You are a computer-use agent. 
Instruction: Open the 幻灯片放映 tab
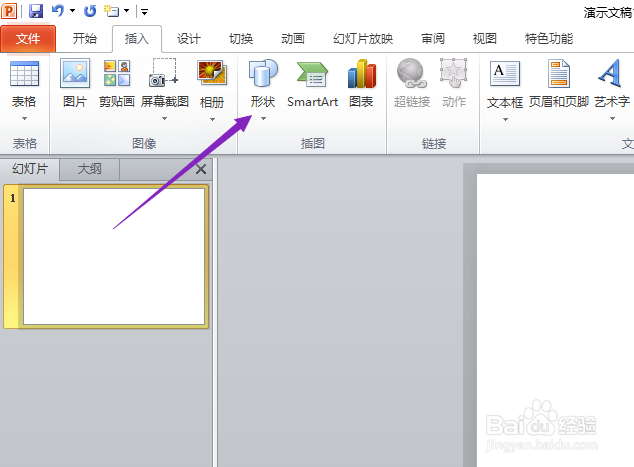tap(363, 39)
